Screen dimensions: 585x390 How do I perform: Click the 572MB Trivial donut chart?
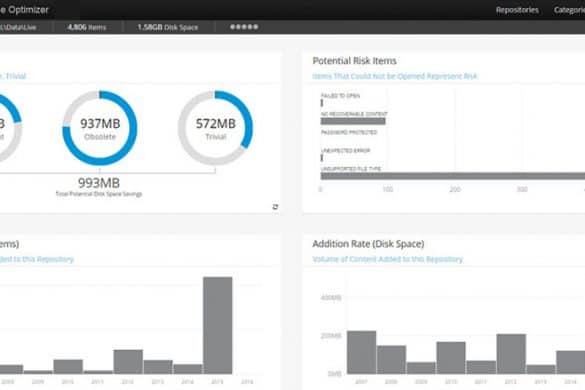point(215,128)
